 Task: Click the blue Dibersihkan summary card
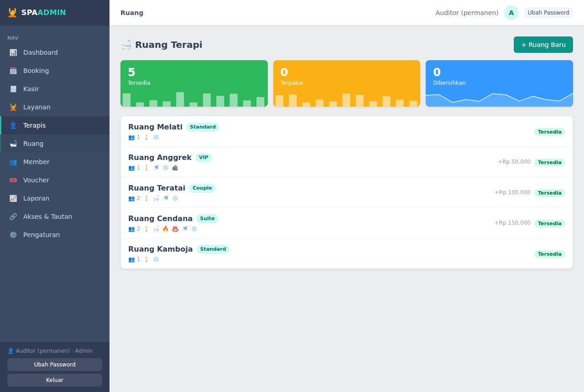click(499, 83)
